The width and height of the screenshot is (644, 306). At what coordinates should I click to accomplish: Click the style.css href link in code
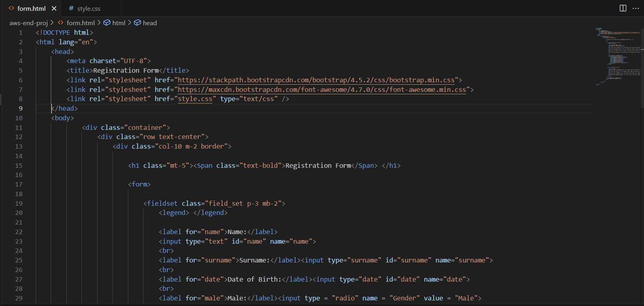(x=195, y=99)
